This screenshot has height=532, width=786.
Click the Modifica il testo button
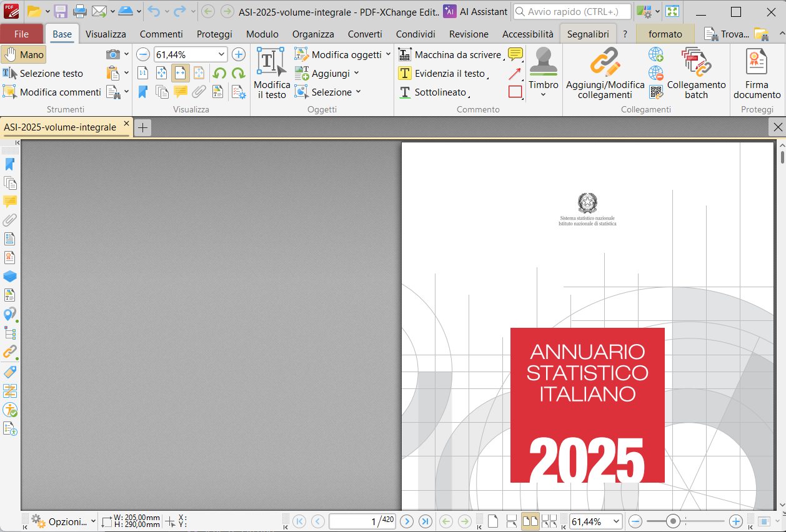point(272,73)
